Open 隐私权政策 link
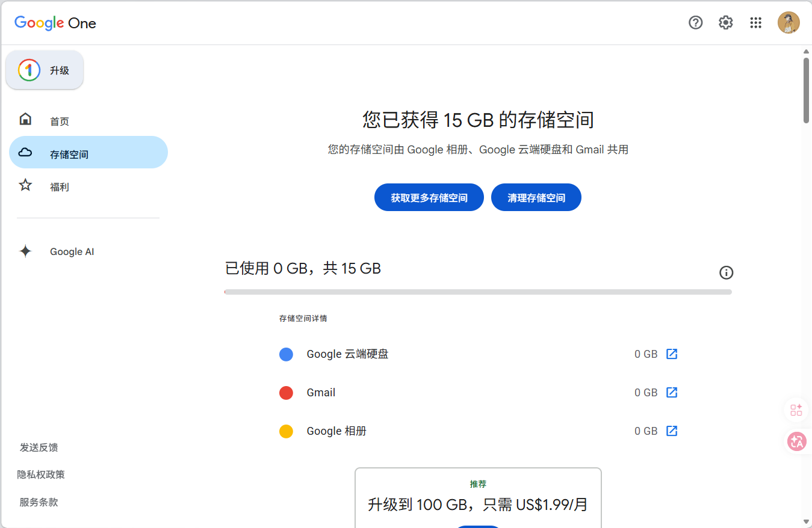812x528 pixels. 41,474
